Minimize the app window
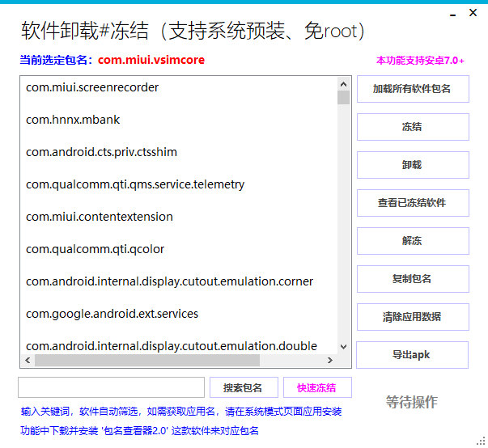 (453, 15)
